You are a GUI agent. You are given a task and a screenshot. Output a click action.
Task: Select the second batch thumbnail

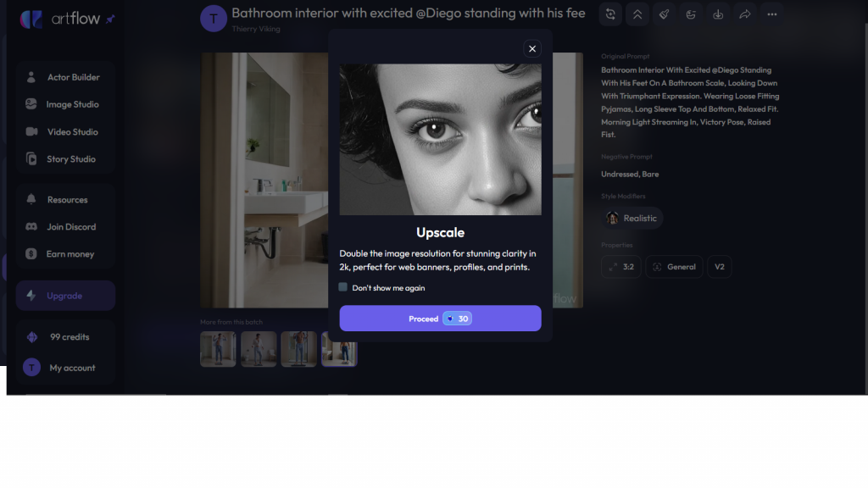[259, 349]
